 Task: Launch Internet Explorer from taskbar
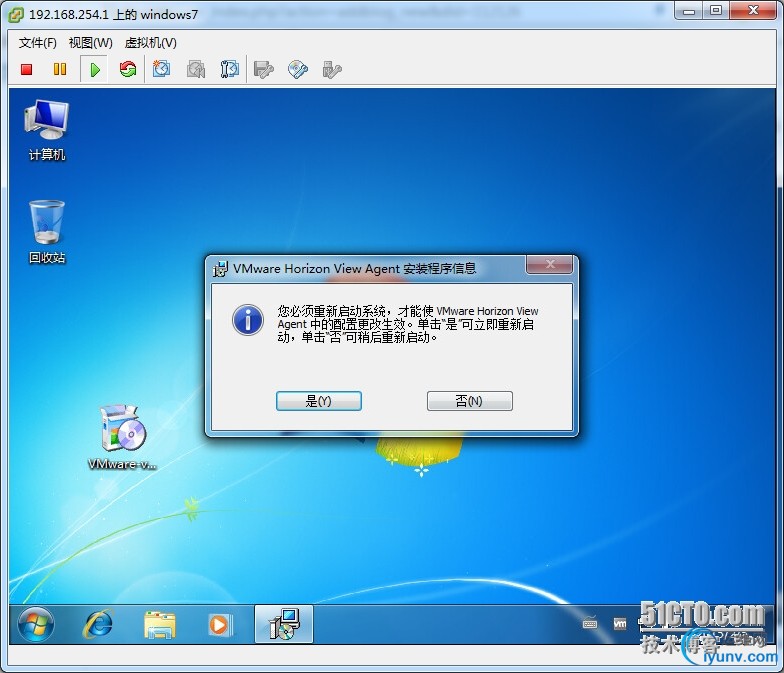point(98,624)
